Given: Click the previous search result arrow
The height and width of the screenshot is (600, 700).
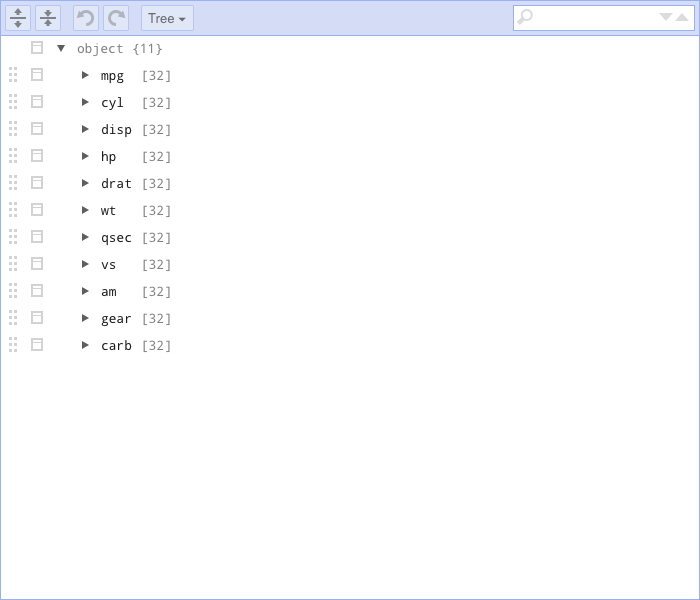Looking at the screenshot, I should (x=682, y=17).
